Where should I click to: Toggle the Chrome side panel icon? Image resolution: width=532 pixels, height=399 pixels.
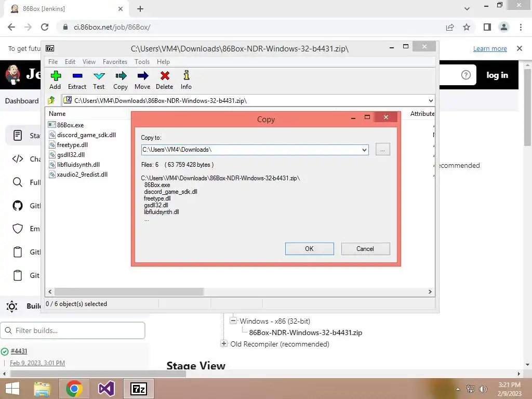coord(487,27)
